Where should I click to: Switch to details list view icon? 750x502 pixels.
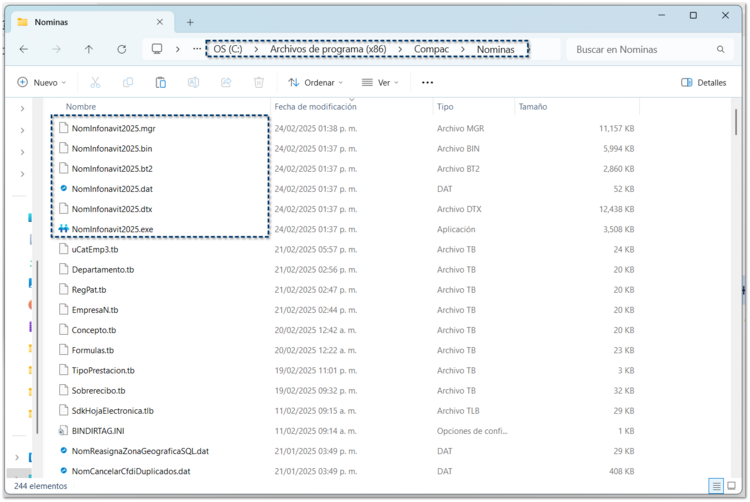click(x=716, y=486)
